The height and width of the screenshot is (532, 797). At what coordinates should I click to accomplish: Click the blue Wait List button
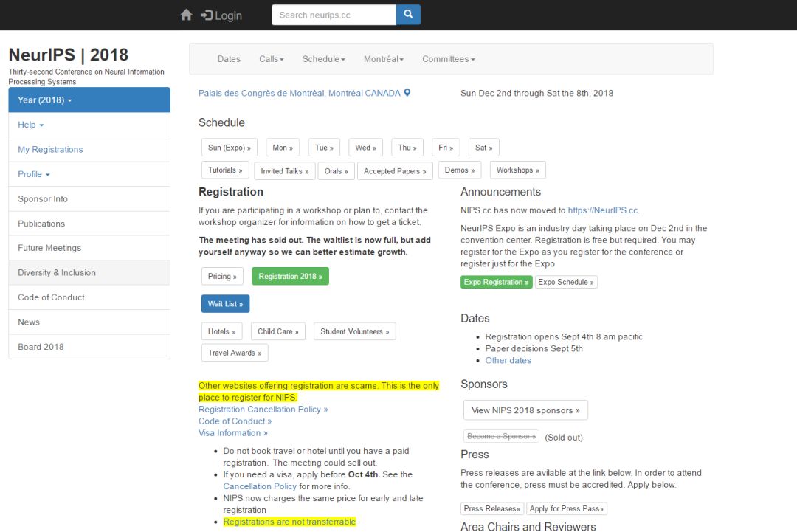(225, 304)
